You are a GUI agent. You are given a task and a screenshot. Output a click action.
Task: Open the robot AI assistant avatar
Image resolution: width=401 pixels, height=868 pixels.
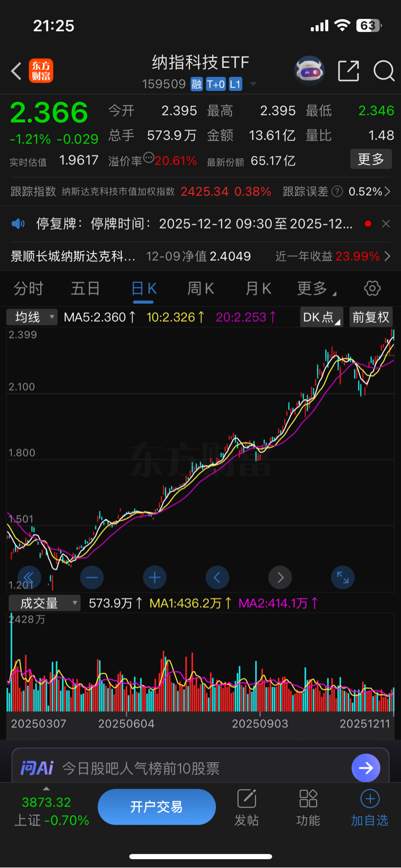(x=310, y=70)
